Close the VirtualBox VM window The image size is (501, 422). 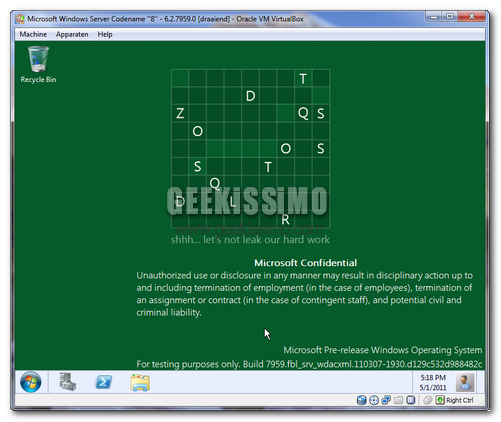471,16
